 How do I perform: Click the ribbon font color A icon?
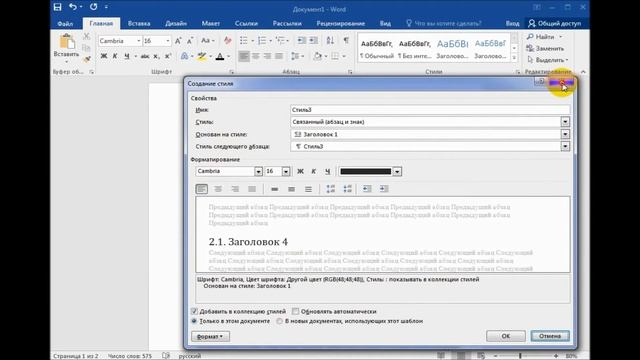pyautogui.click(x=220, y=56)
